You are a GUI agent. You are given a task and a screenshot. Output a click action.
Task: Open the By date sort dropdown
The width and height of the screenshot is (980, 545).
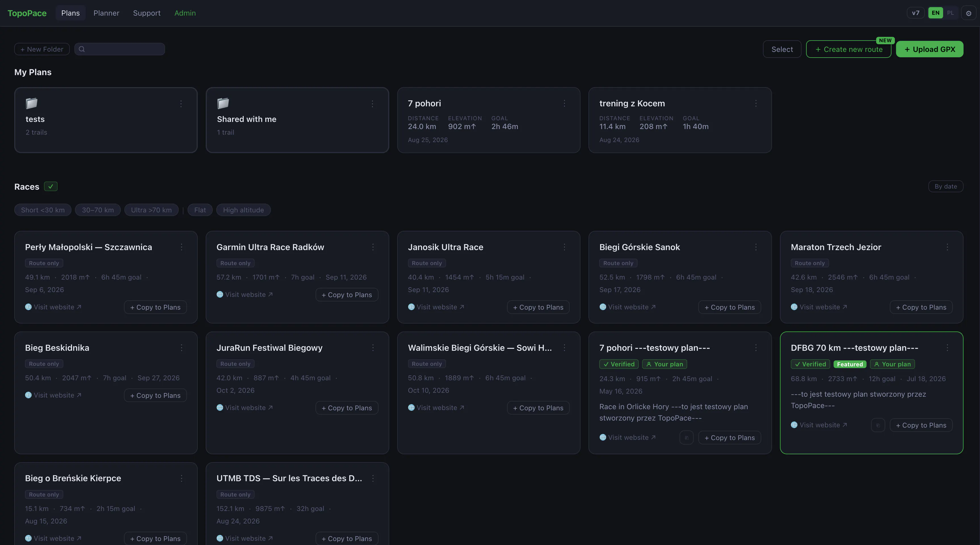tap(946, 186)
